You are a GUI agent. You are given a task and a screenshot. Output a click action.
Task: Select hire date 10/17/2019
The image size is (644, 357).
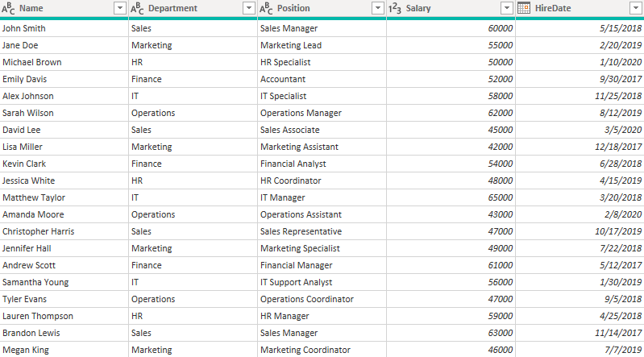tap(580, 231)
